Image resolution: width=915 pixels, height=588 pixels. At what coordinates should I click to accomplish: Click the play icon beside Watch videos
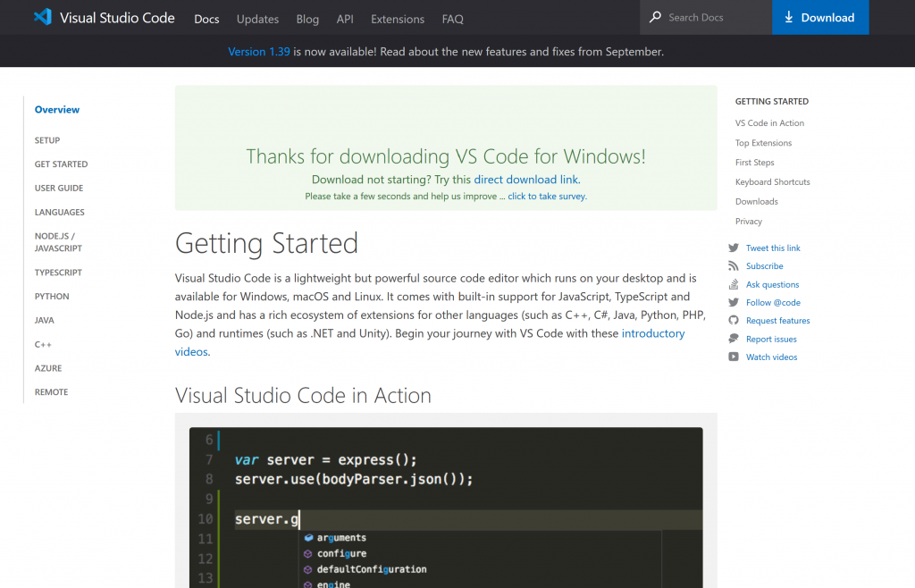tap(734, 357)
